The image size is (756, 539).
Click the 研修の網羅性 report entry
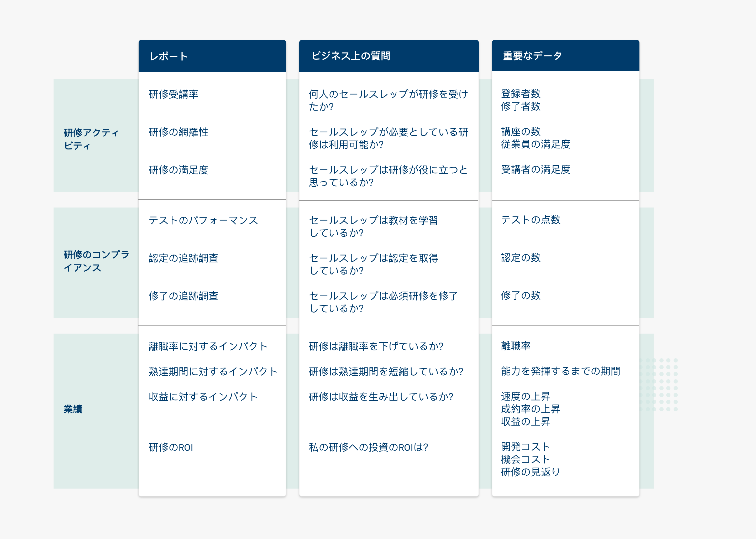click(178, 132)
